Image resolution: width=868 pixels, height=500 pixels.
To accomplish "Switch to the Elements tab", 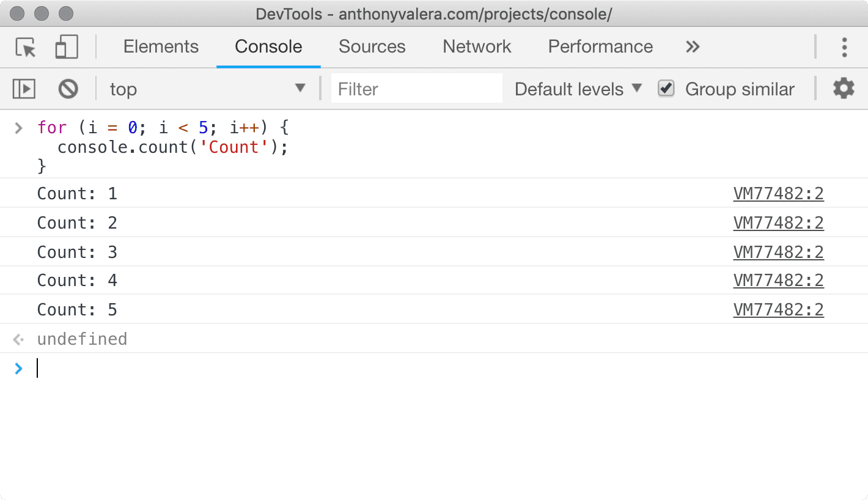I will (x=161, y=47).
